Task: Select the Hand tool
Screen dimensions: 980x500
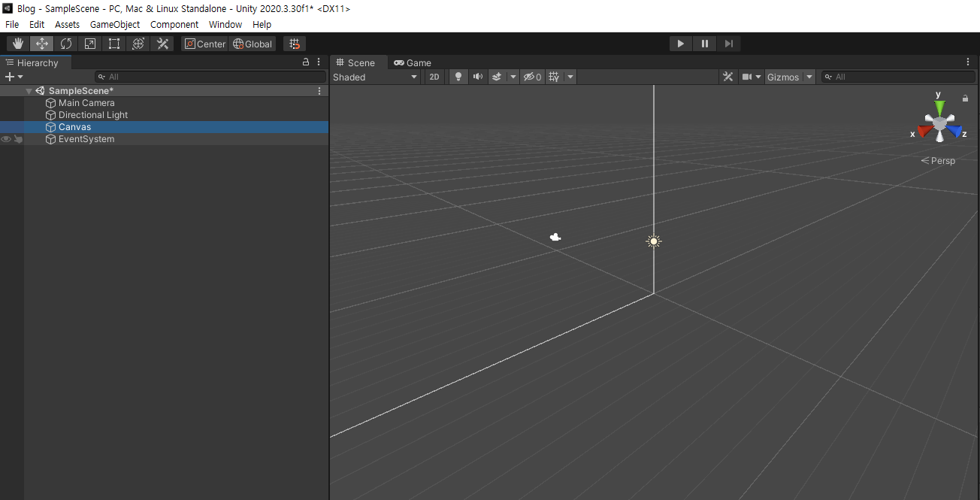Action: point(18,44)
